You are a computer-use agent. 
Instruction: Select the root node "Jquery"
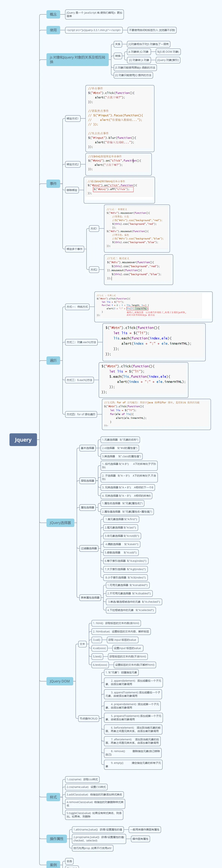click(23, 439)
